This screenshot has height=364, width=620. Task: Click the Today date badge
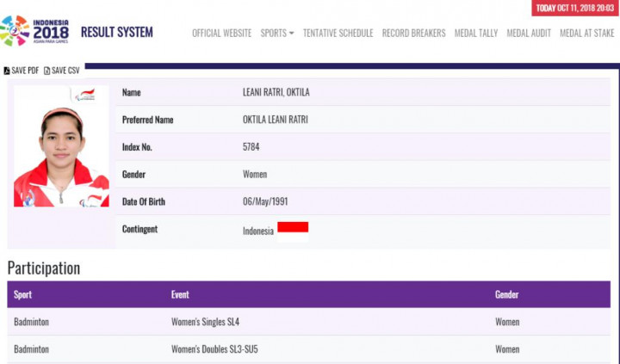point(574,9)
